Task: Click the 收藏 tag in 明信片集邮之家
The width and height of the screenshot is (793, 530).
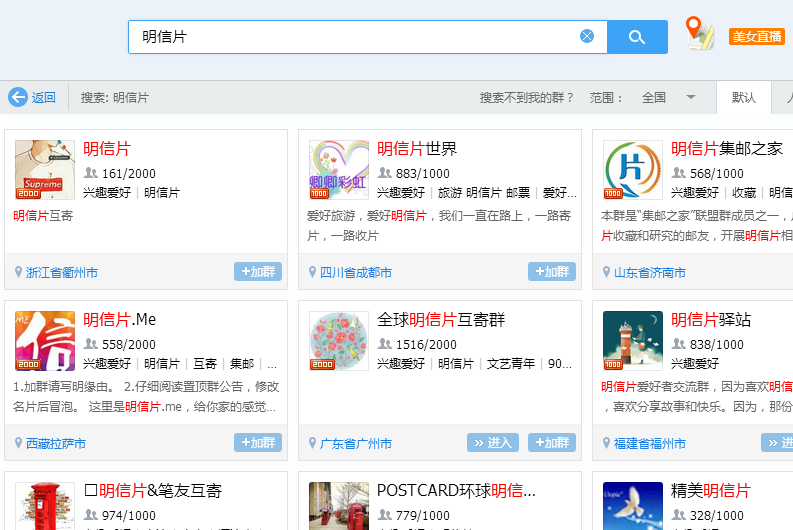Action: [743, 193]
